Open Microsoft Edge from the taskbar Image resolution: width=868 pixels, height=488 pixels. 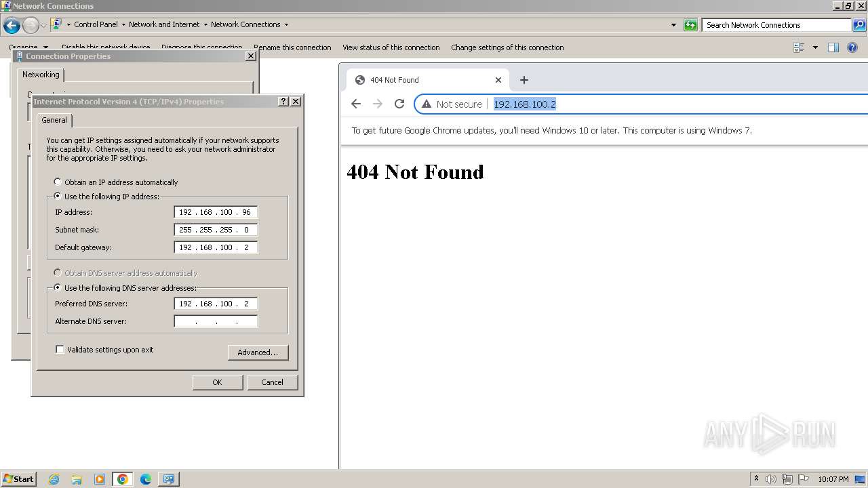point(146,479)
